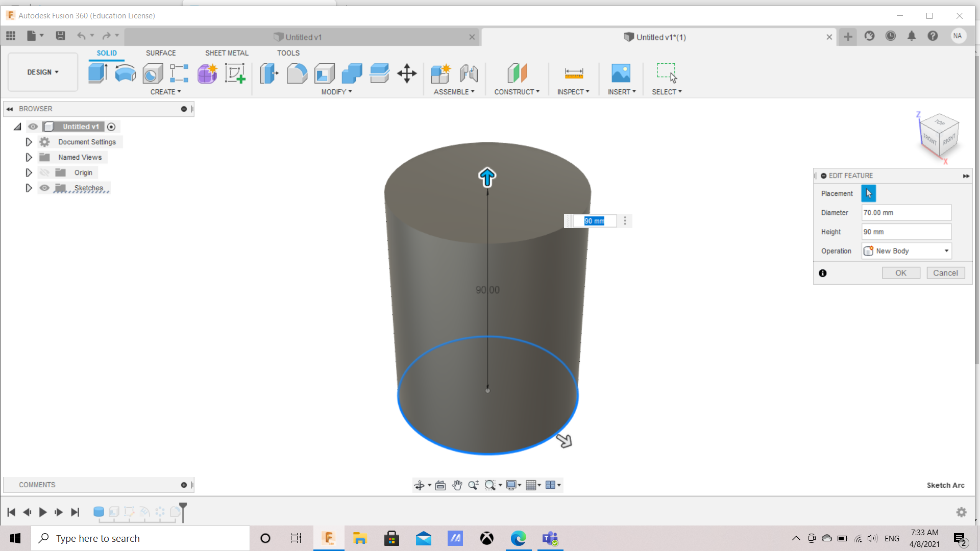This screenshot has height=551, width=980.
Task: Toggle visibility of Untitled v1 component
Action: [33, 127]
